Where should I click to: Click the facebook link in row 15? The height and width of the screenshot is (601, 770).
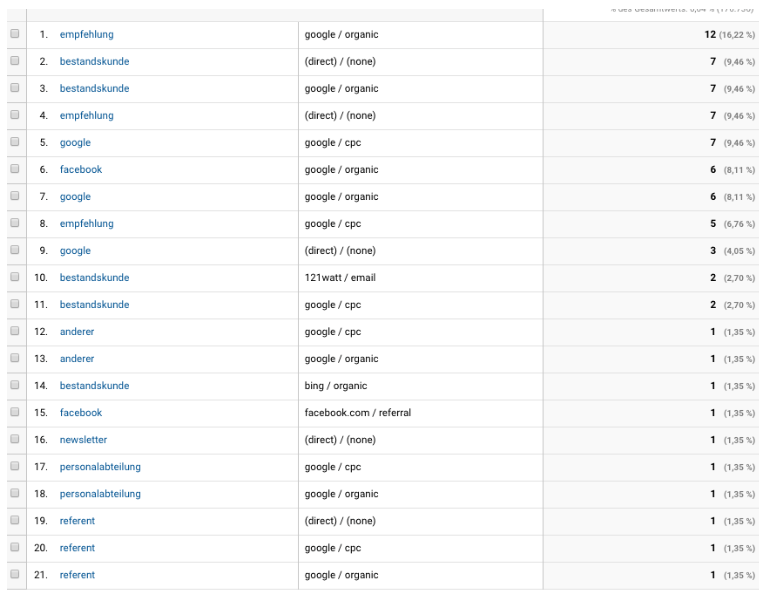81,413
